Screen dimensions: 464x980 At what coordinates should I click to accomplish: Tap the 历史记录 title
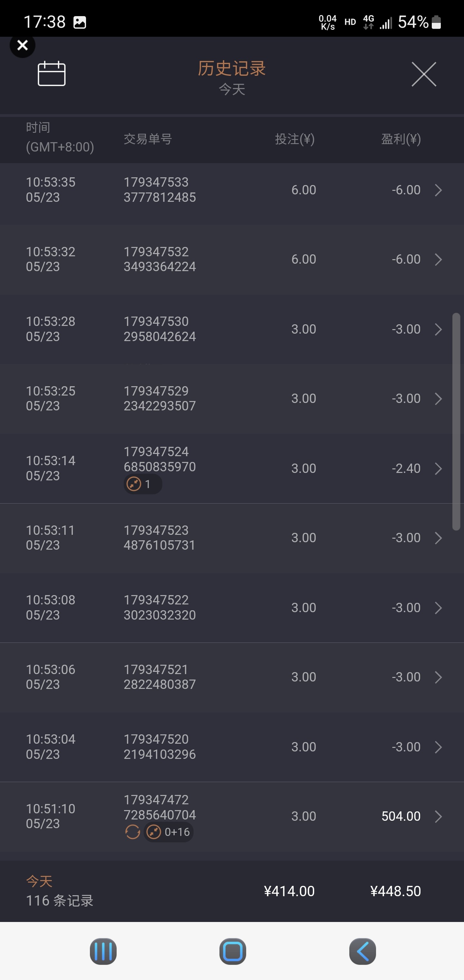(x=232, y=68)
